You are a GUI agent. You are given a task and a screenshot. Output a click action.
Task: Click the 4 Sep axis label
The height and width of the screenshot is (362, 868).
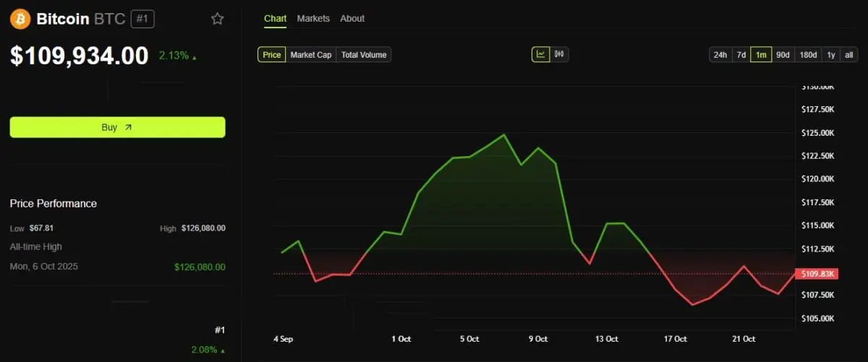coord(283,339)
